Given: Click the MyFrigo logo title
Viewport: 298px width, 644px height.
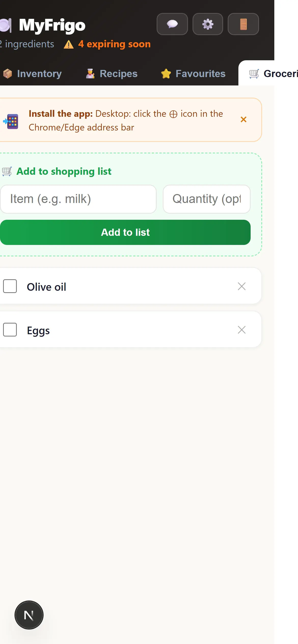Looking at the screenshot, I should tap(52, 25).
